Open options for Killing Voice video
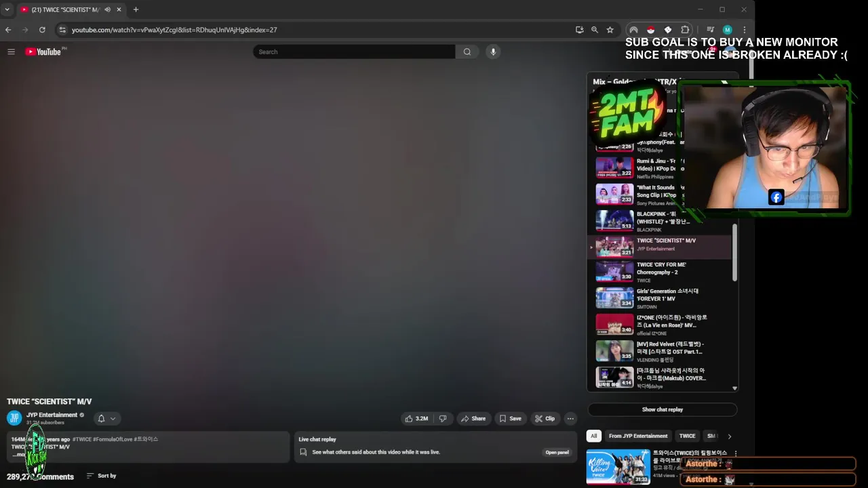The image size is (868, 488). click(x=736, y=453)
